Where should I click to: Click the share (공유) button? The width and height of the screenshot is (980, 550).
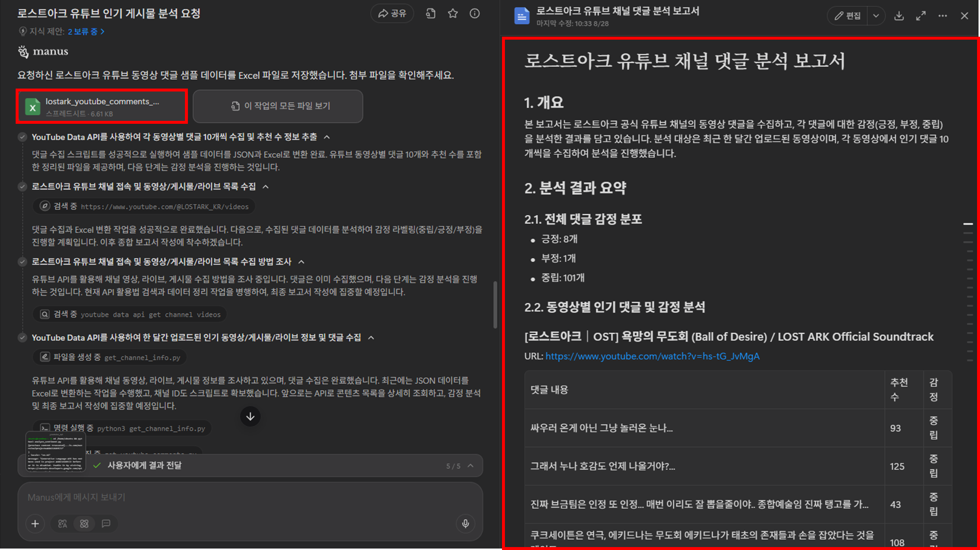point(392,14)
